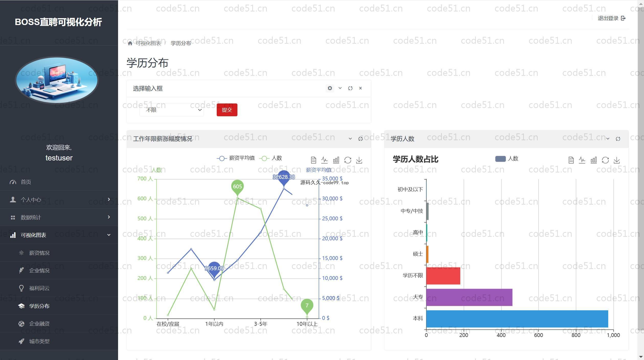Open 企业融资 submenu item
The width and height of the screenshot is (644, 360).
(x=59, y=323)
